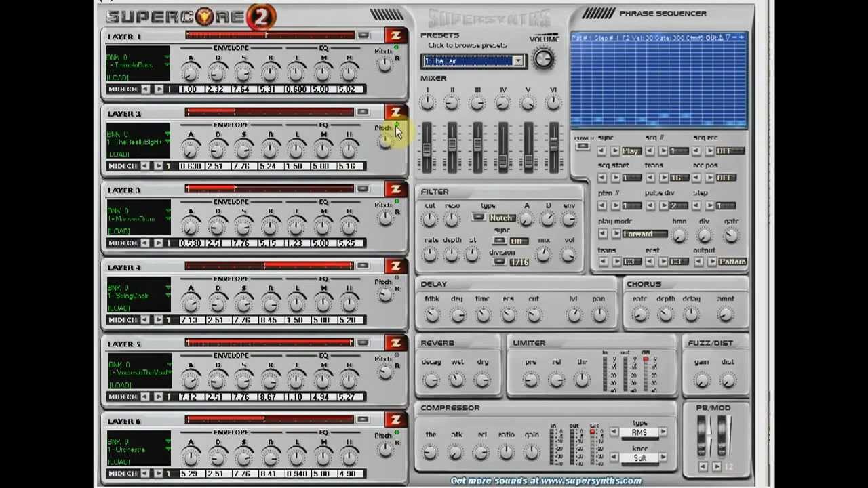Open Layer 2 bank dropdown arrow
The height and width of the screenshot is (488, 868).
pyautogui.click(x=167, y=134)
